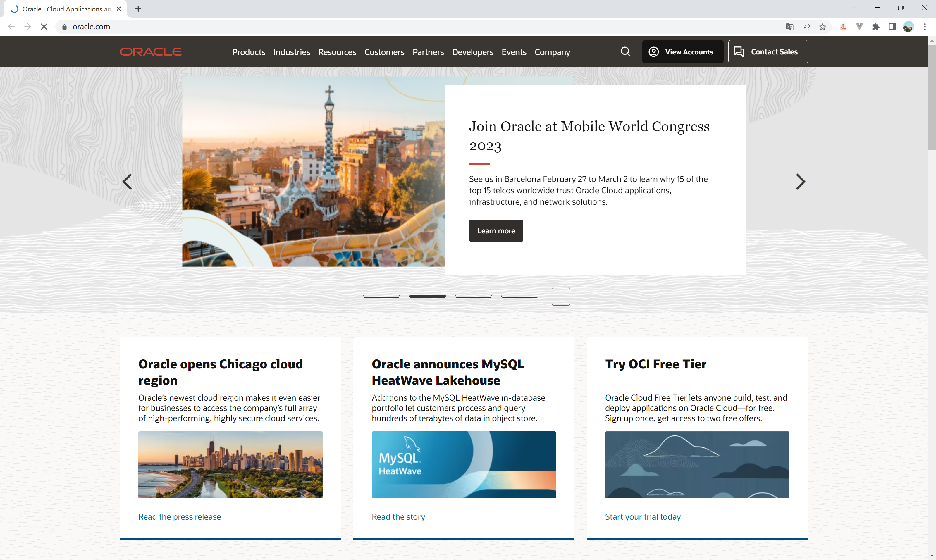Click the Oracle logo
Viewport: 936px width, 560px height.
pyautogui.click(x=151, y=52)
